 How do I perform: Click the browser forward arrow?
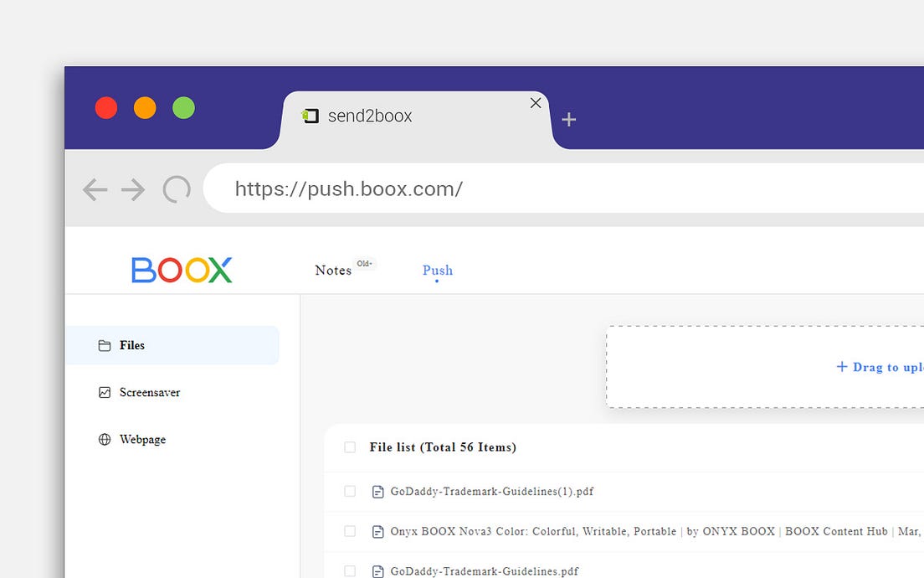click(133, 190)
